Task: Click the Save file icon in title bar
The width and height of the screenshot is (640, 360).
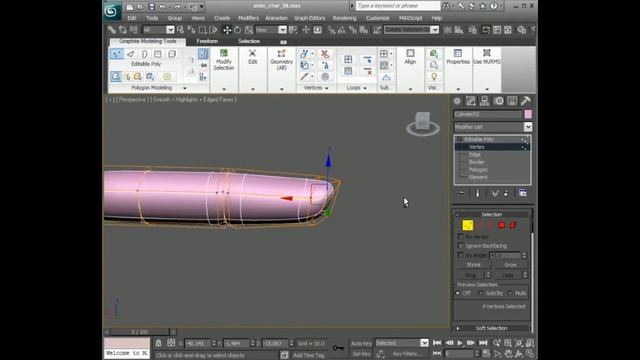Action: [151, 7]
